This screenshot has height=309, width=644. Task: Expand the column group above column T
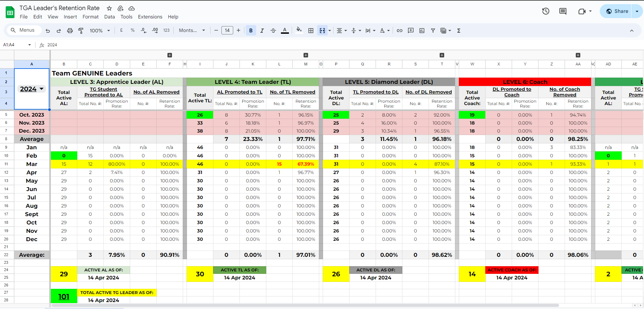click(x=442, y=55)
